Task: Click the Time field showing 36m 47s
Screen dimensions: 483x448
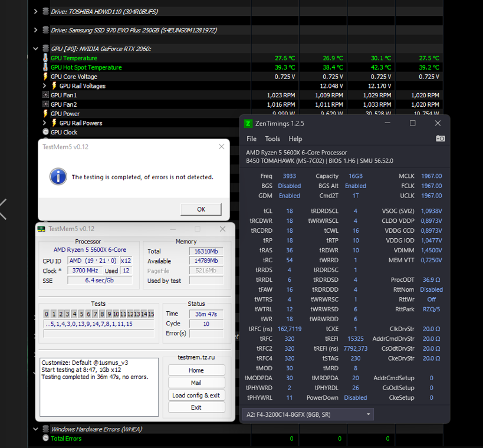Action: pyautogui.click(x=206, y=314)
